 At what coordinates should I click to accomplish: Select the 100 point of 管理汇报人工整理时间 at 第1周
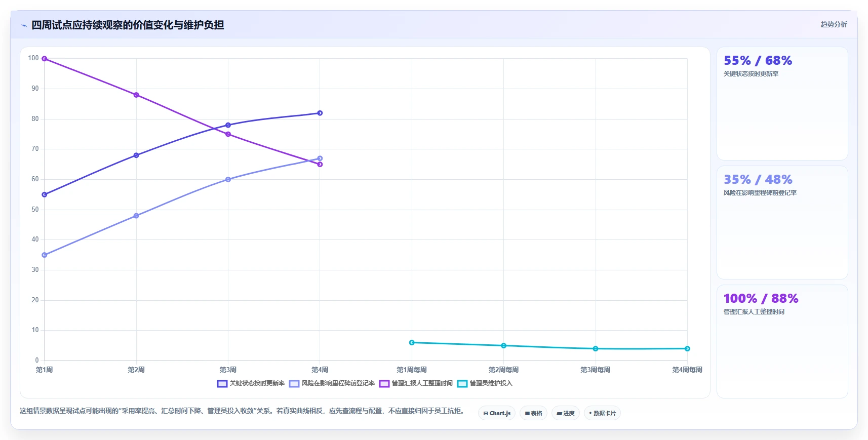coord(45,59)
